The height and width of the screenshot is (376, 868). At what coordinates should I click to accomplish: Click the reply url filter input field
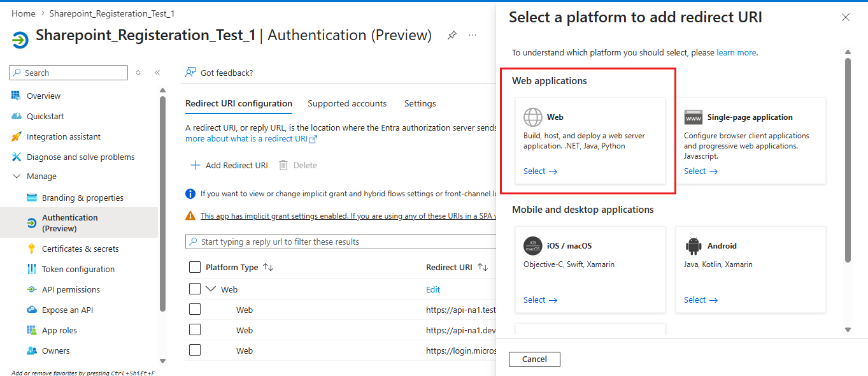click(x=341, y=242)
